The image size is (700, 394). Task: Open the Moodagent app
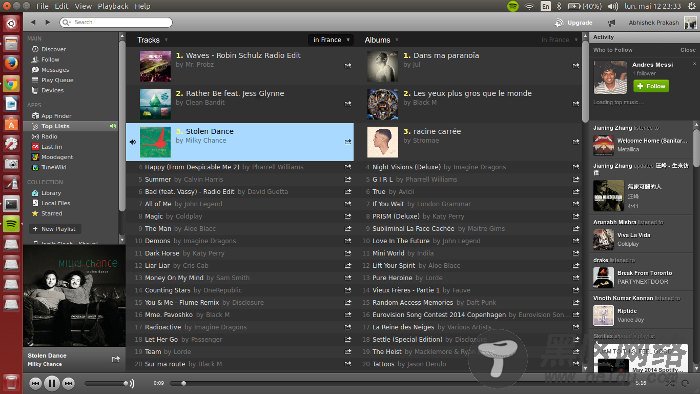pos(57,157)
